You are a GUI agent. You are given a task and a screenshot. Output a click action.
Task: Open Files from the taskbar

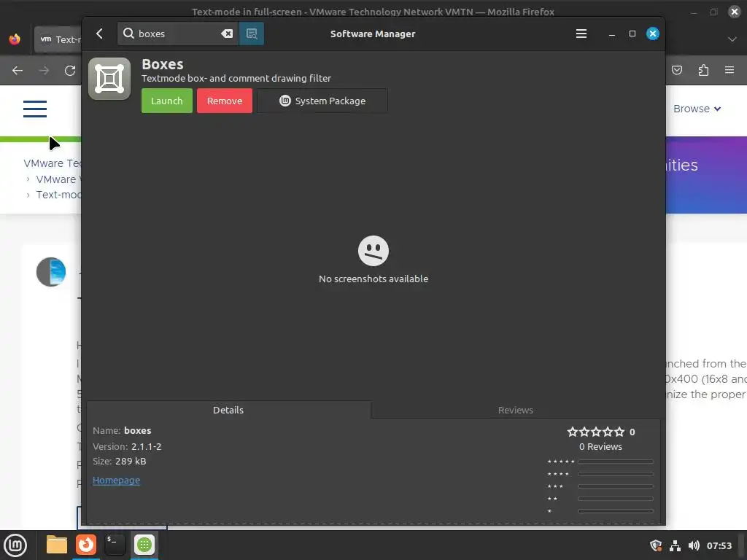coord(57,545)
